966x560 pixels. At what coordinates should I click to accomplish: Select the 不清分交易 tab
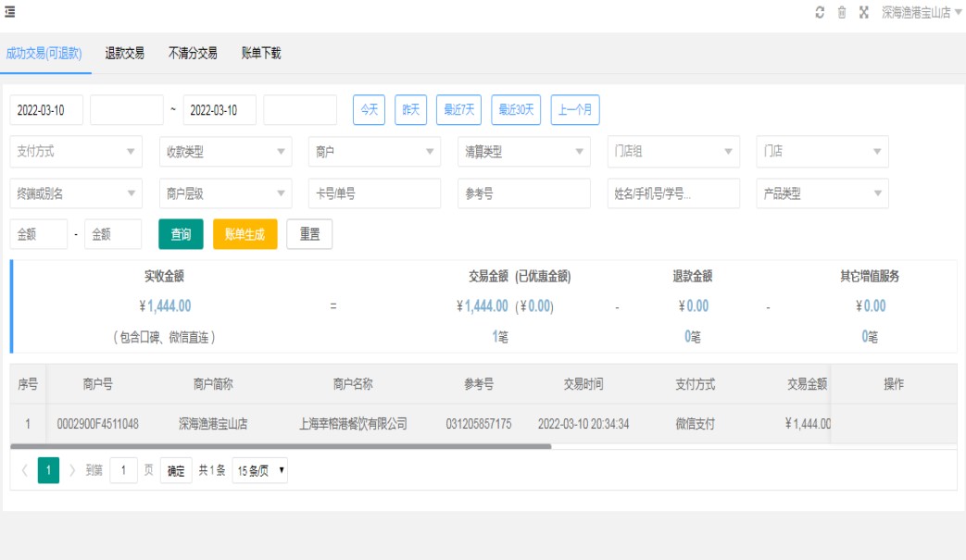pyautogui.click(x=193, y=54)
